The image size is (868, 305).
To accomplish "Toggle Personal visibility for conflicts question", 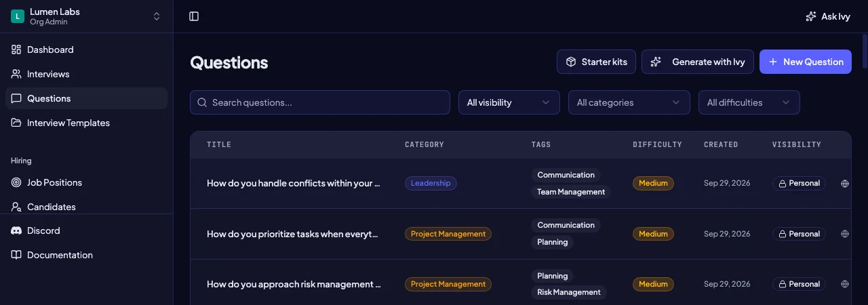I will point(799,183).
